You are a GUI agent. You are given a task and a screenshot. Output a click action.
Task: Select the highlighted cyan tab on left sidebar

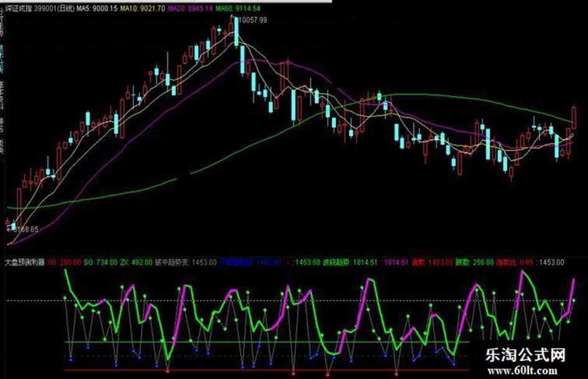[2, 59]
